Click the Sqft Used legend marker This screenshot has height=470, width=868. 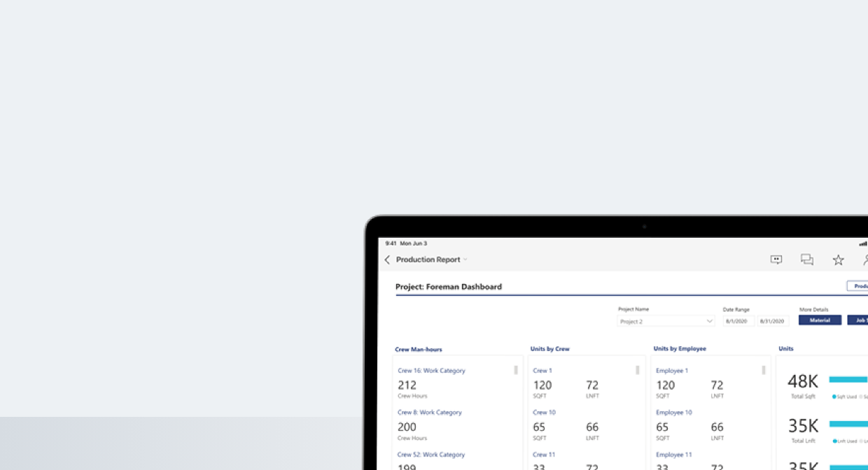coord(834,397)
